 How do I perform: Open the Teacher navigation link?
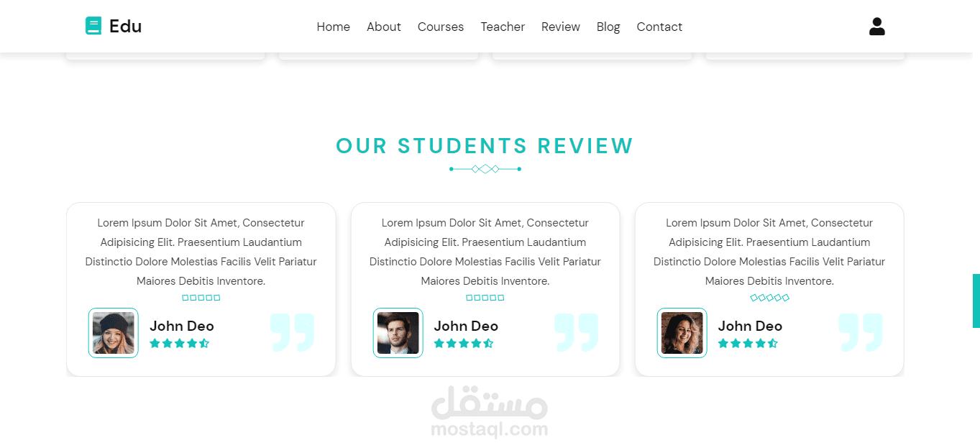point(503,27)
